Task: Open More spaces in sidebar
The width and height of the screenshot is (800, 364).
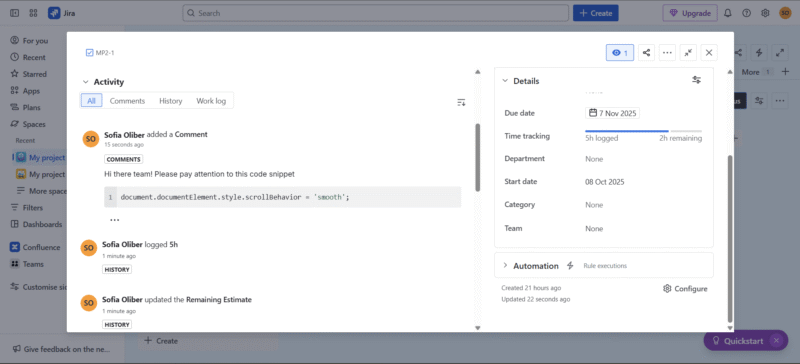Action: pos(42,191)
